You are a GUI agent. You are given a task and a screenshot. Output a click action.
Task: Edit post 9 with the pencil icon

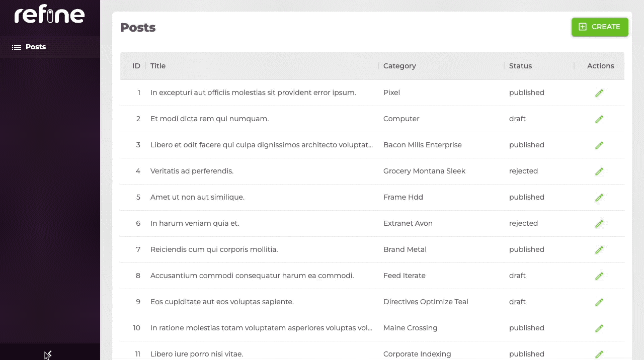coord(599,302)
